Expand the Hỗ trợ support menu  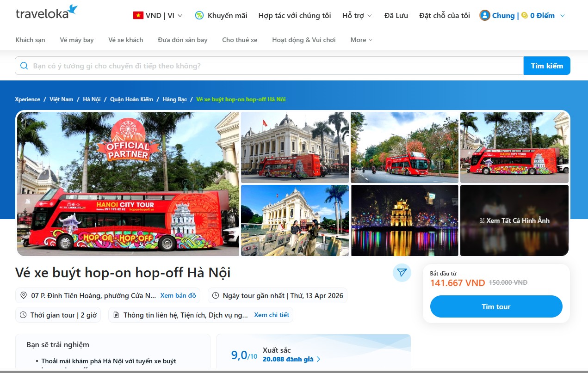[357, 15]
